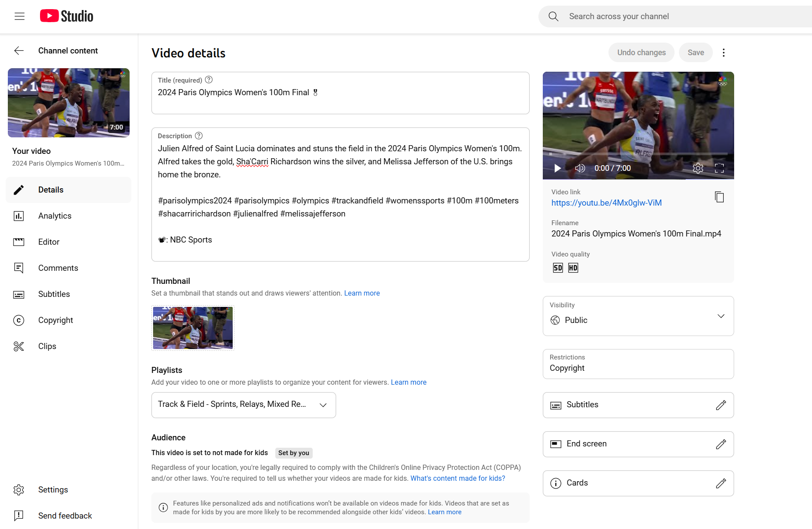Open the Analytics sidebar section
The height and width of the screenshot is (529, 812).
point(55,216)
